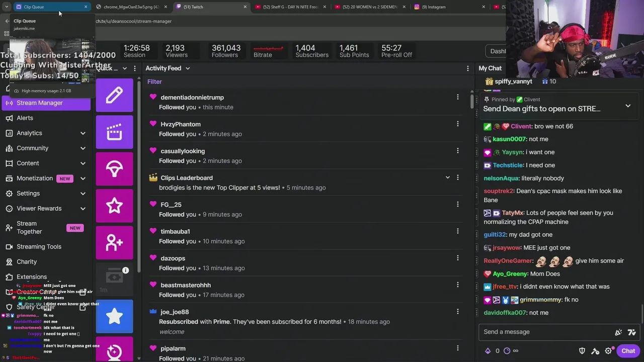Click the 2,193 Viewers stat
644x362 pixels.
[176, 51]
